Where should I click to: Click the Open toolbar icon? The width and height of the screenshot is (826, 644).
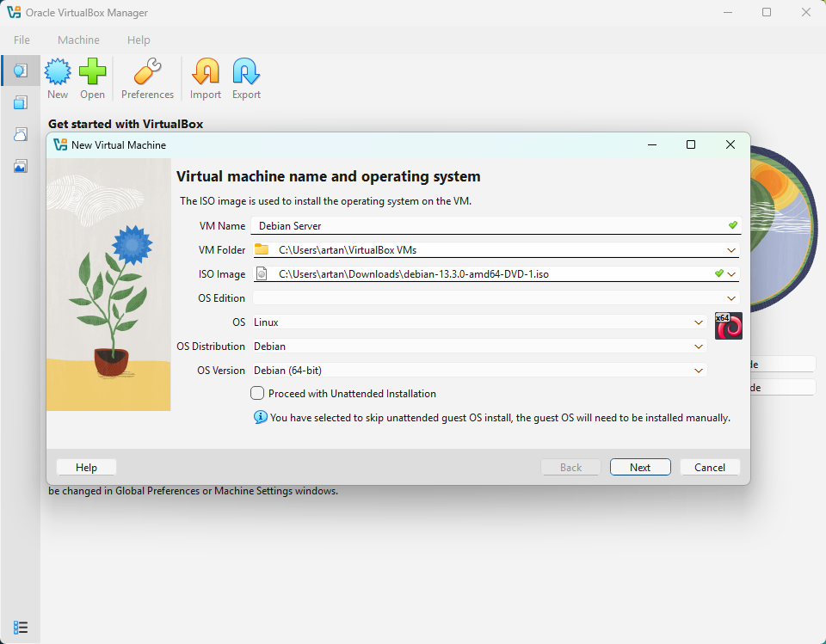92,78
